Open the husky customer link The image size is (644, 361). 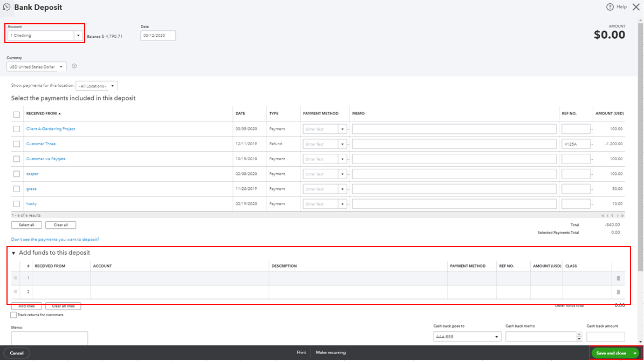[x=31, y=204]
